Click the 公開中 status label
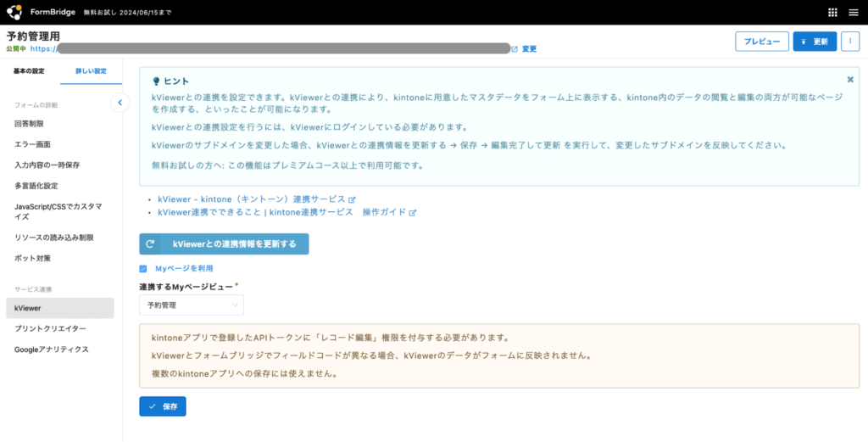Viewport: 868px width, 442px height. [16, 49]
